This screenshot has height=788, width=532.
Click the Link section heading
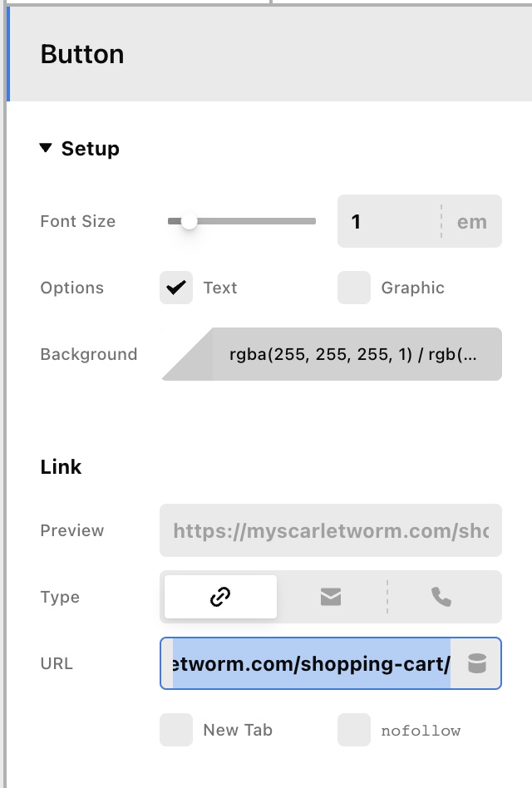click(x=61, y=467)
